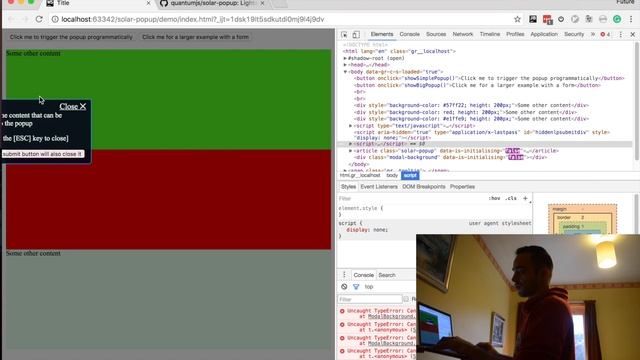Viewport: 640px width, 360px height.
Task: Focus the Styles filter field
Action: 411,198
